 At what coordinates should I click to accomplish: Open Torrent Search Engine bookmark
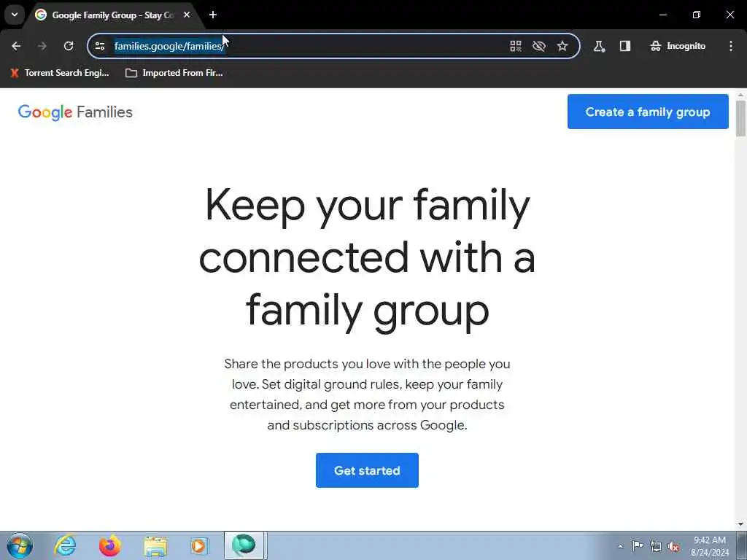[60, 73]
